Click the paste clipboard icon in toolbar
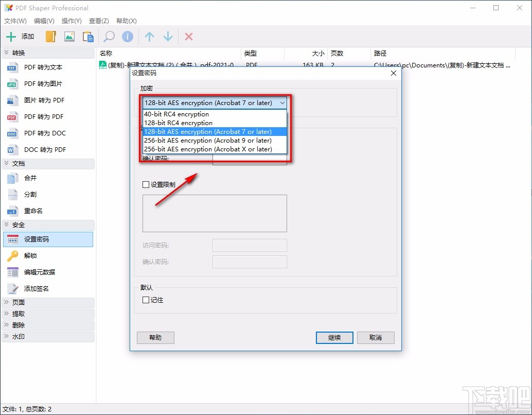The height and width of the screenshot is (415, 532). 88,37
